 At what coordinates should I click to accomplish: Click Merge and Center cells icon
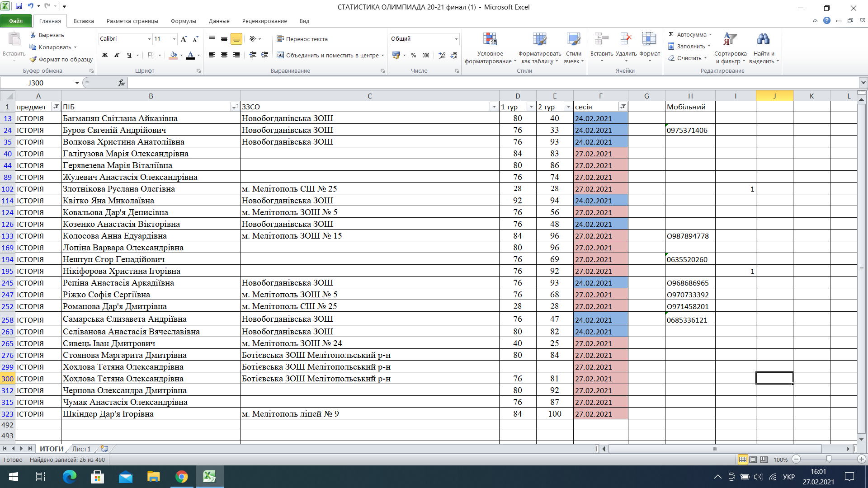[280, 55]
